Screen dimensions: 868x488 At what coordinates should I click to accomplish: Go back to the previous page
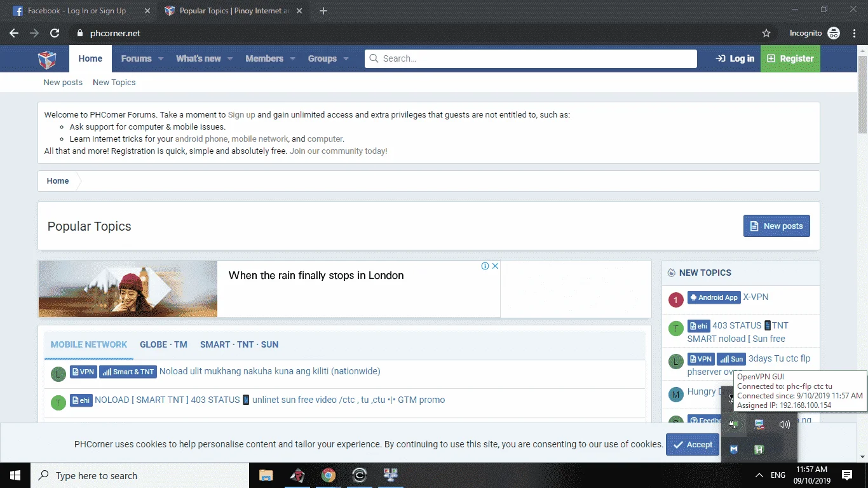point(14,33)
